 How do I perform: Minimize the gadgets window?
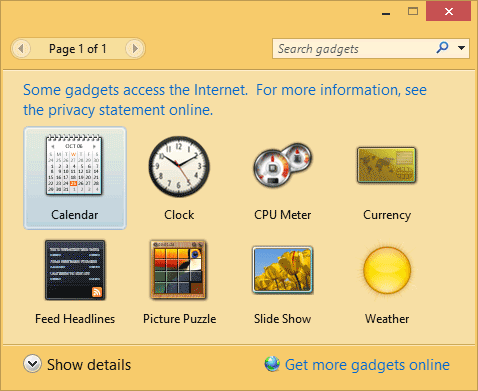386,13
